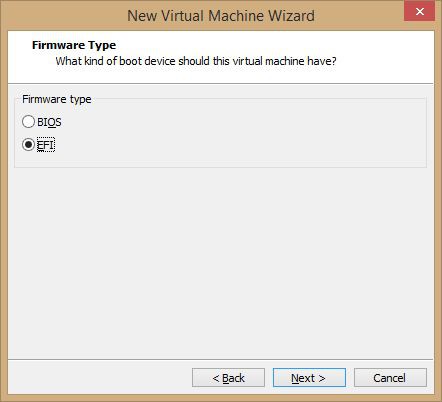
Task: Select the EFI radio button circle
Action: pyautogui.click(x=28, y=145)
